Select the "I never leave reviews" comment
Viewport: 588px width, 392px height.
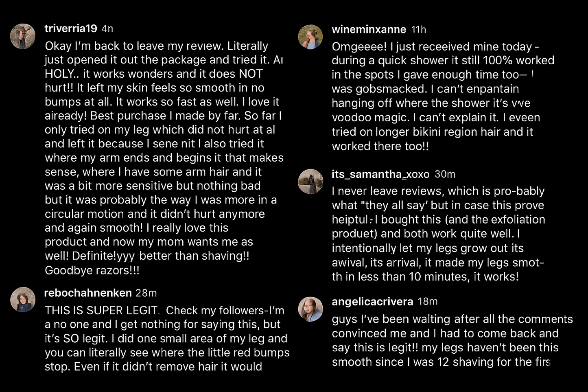click(438, 234)
